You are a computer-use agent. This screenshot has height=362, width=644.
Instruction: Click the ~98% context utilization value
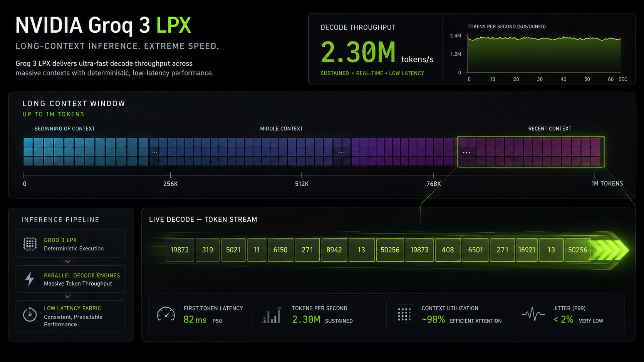pos(433,320)
